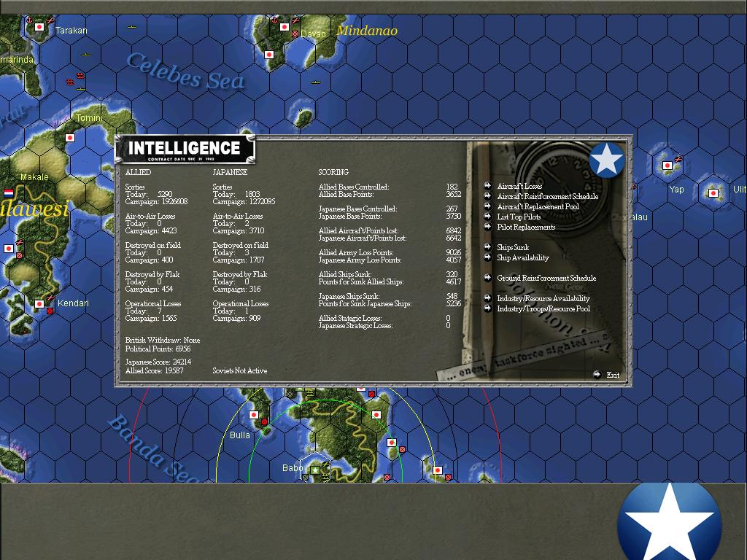Open the Aircraft Replacement Pool
The image size is (747, 560).
[x=538, y=206]
